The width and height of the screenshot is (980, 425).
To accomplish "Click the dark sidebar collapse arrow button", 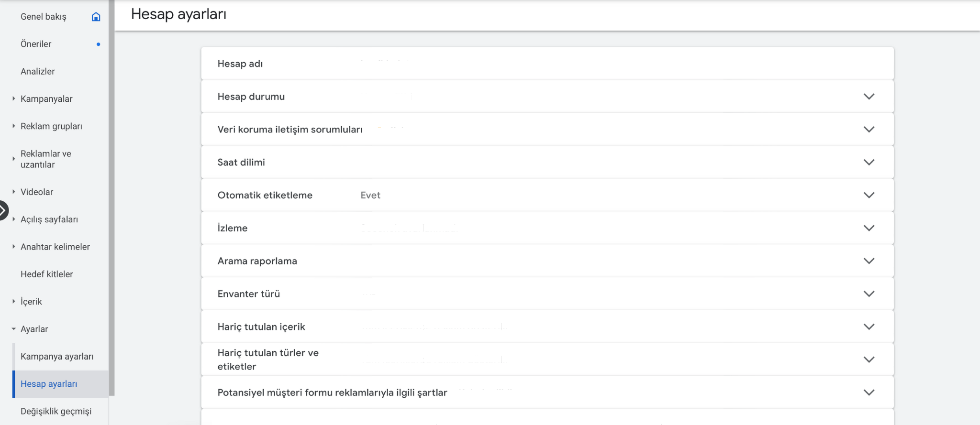I will [x=3, y=210].
